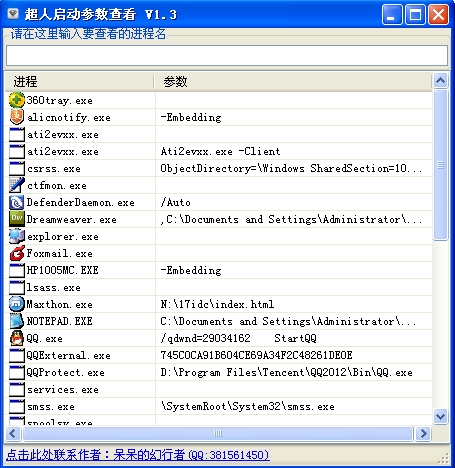
Task: Click the Foxmail.exe red icon
Action: [17, 253]
